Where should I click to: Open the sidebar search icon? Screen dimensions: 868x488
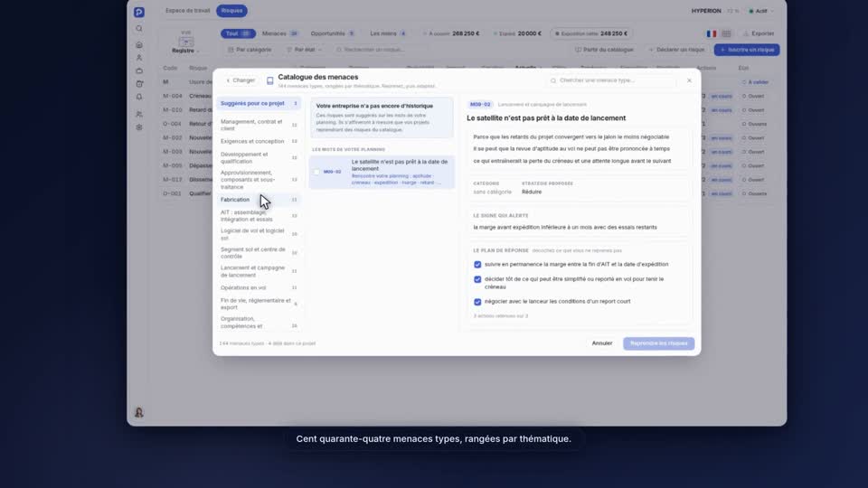pyautogui.click(x=139, y=29)
